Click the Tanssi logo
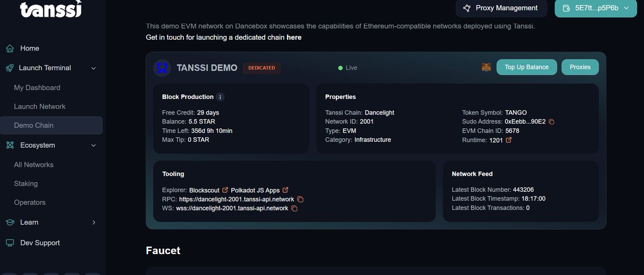The width and height of the screenshot is (644, 275). [51, 9]
